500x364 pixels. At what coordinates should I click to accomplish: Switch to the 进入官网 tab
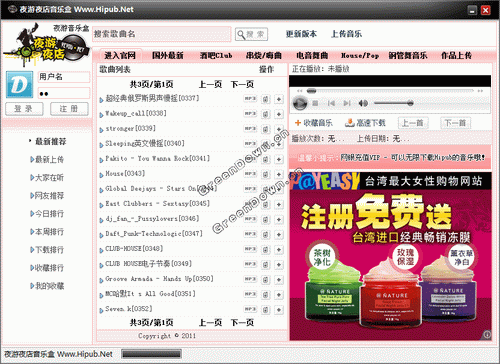click(x=120, y=55)
